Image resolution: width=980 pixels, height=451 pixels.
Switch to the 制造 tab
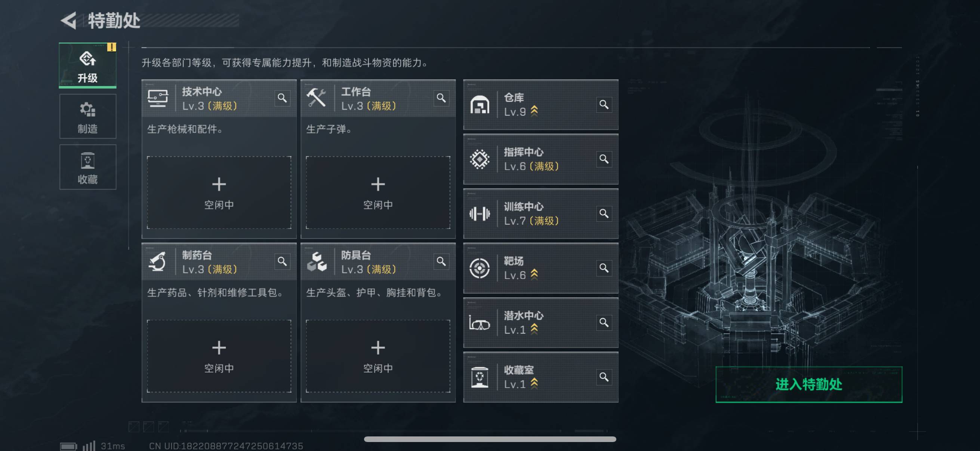pos(88,116)
